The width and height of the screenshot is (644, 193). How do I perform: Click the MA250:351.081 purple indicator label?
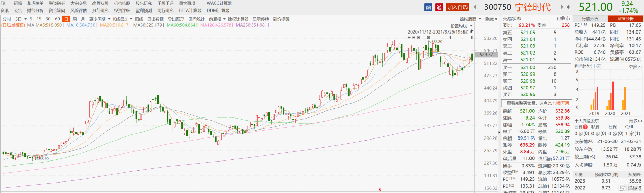pyautogui.click(x=253, y=25)
